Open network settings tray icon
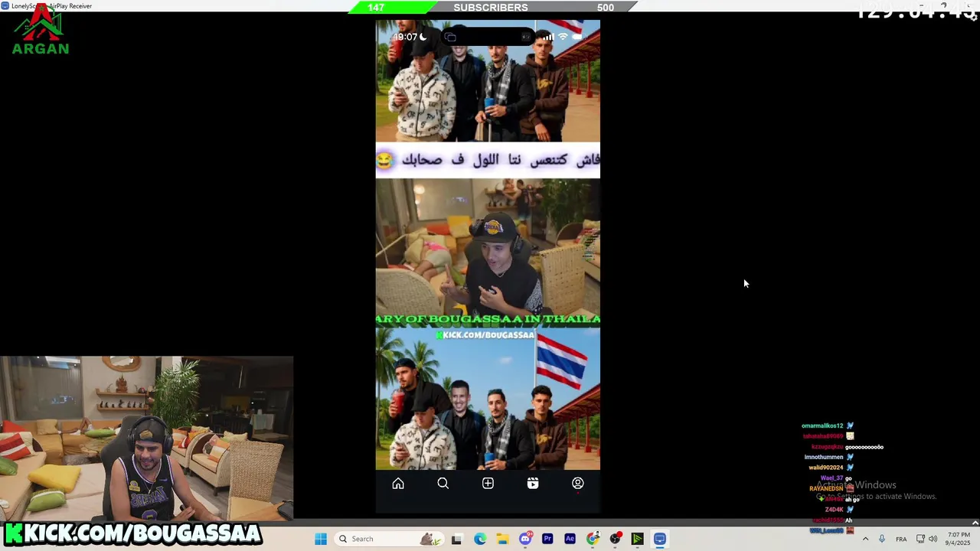 tap(920, 539)
